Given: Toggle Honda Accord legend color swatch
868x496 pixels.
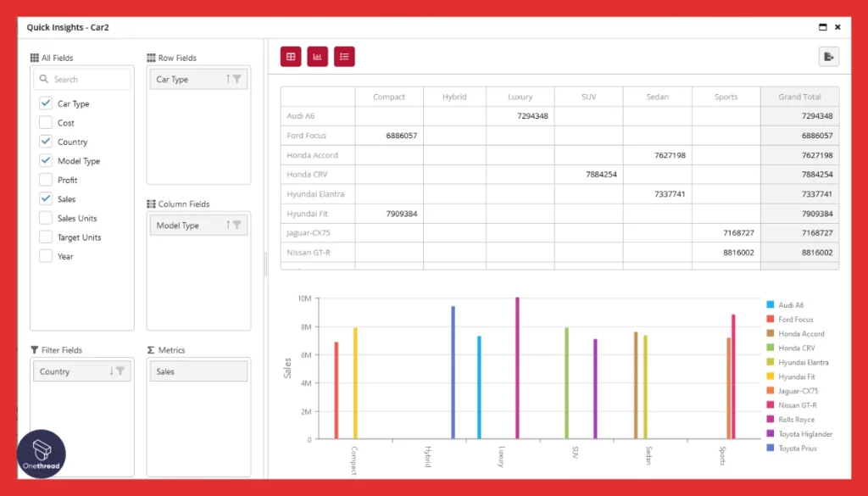Looking at the screenshot, I should tap(770, 333).
